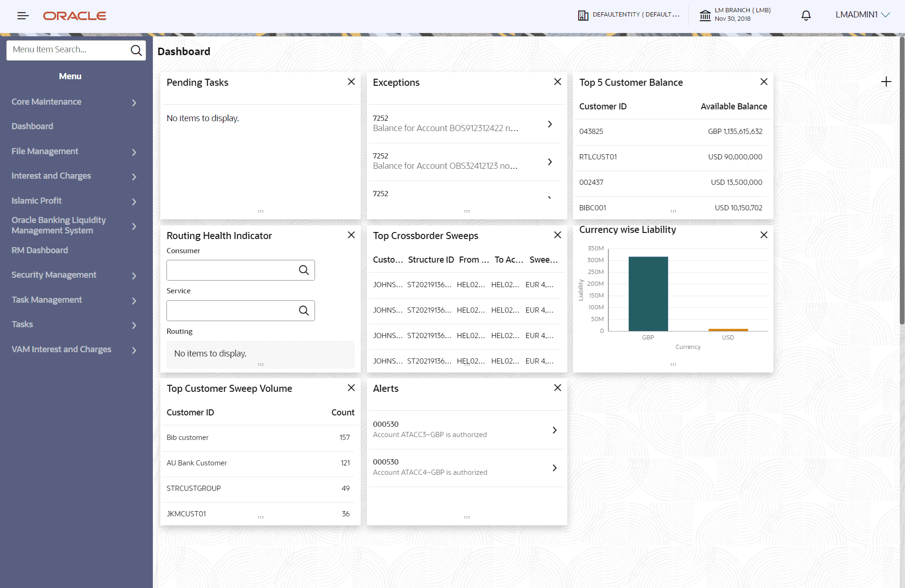The image size is (905, 588).
Task: Close the Currency wise Liability widget
Action: 764,235
